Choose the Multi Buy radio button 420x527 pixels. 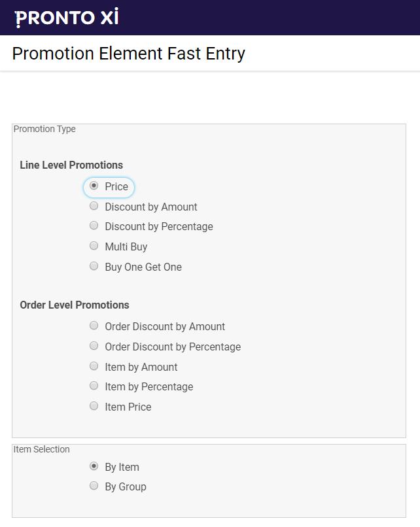pos(94,246)
